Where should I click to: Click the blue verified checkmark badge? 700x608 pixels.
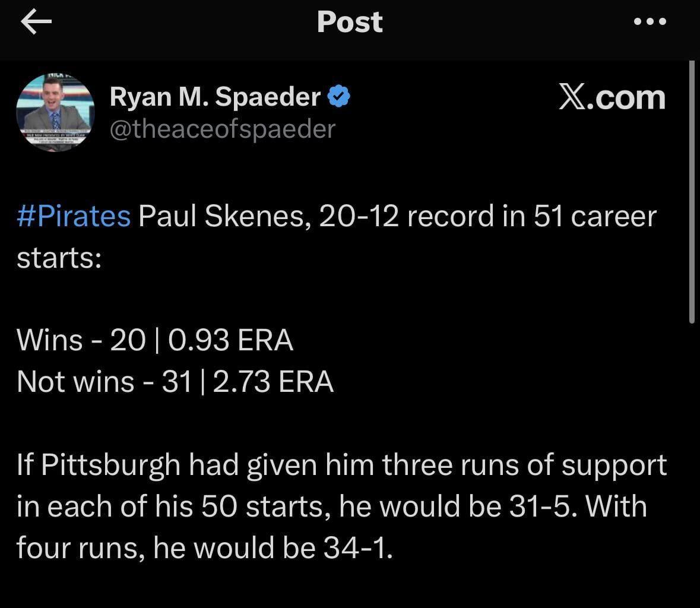338,96
